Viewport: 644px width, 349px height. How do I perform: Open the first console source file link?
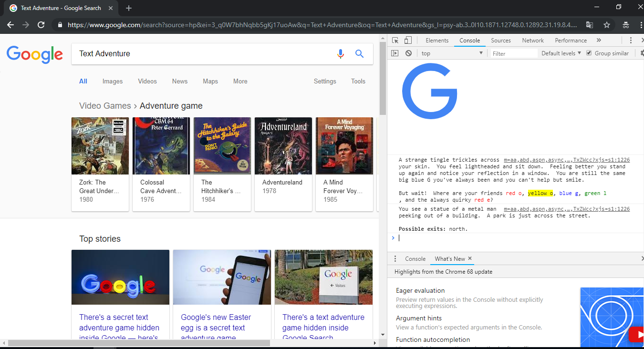(567, 160)
